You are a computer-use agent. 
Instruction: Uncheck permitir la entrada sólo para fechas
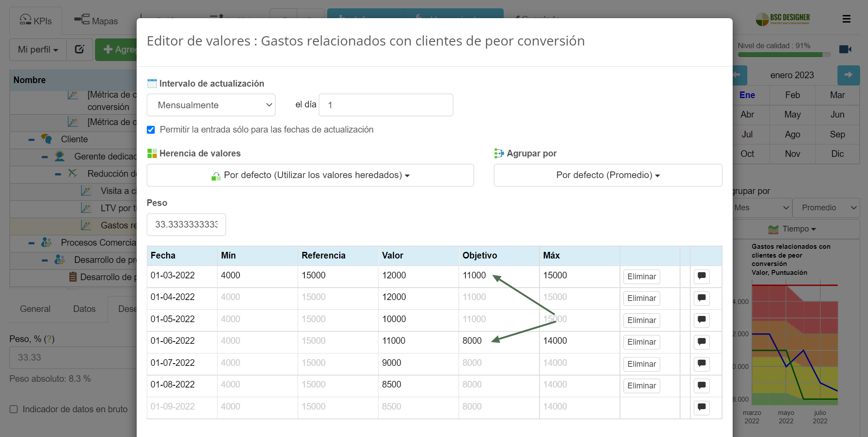151,130
